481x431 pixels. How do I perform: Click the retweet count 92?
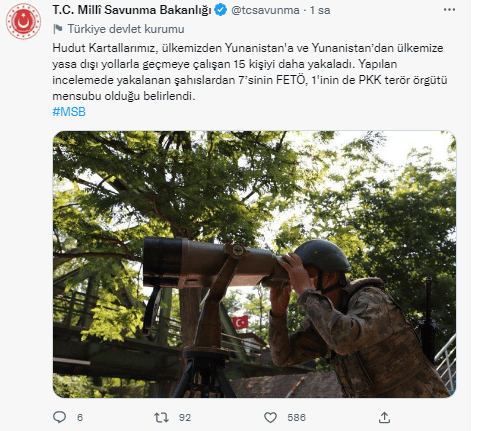[x=185, y=418]
